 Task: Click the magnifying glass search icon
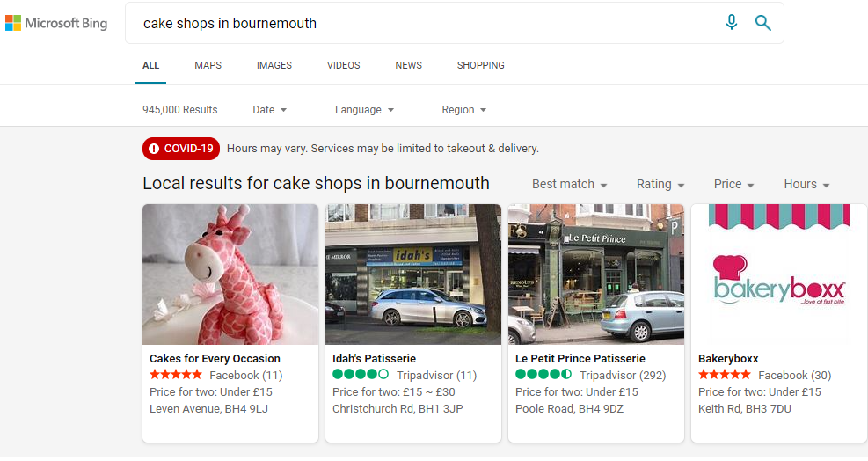point(762,23)
